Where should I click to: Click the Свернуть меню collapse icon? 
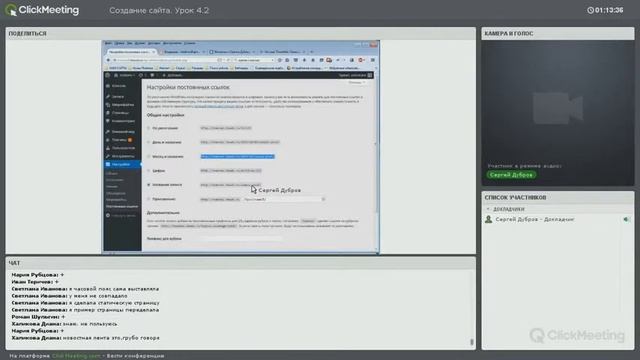pos(108,216)
